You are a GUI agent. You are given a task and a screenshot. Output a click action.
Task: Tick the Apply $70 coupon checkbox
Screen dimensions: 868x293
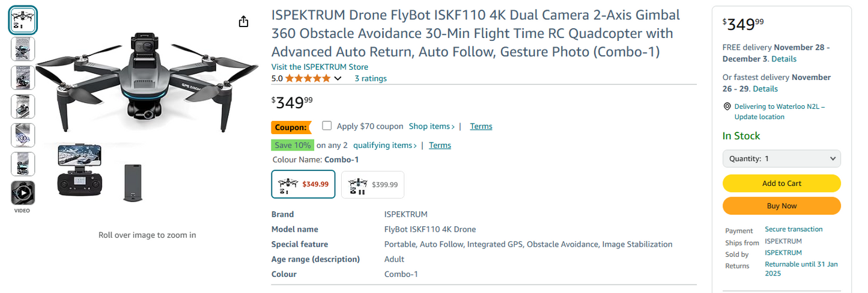click(x=327, y=126)
